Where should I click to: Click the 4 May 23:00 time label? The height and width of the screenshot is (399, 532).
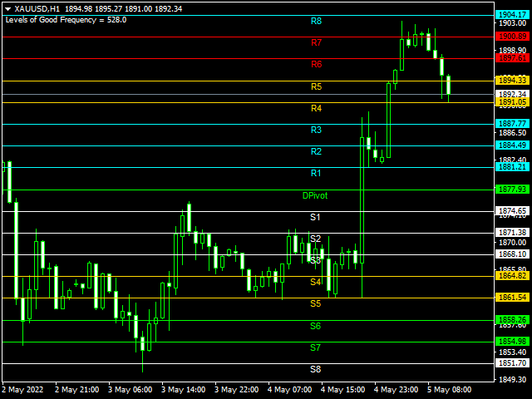click(397, 390)
